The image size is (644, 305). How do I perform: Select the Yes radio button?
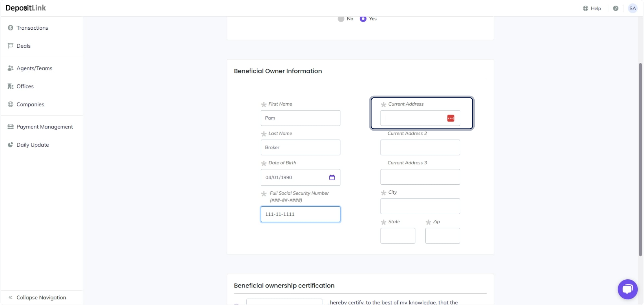pyautogui.click(x=363, y=19)
